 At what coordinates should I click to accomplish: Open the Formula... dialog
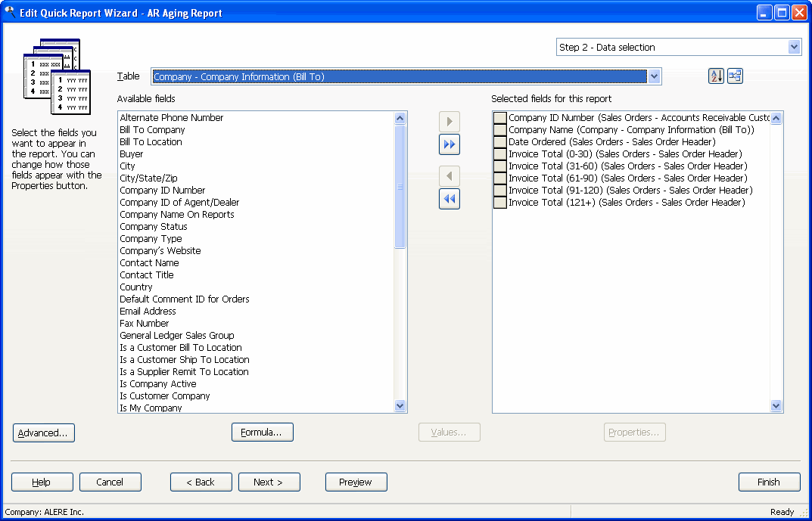[262, 433]
